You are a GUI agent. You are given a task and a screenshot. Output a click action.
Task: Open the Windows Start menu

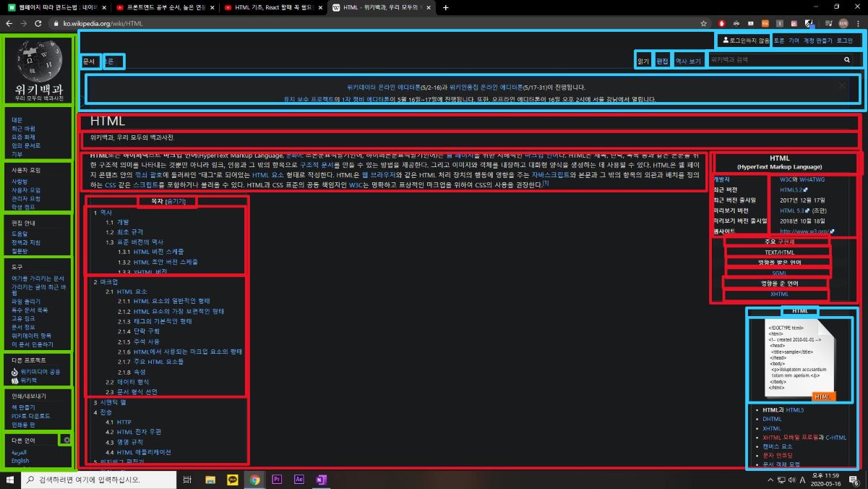pyautogui.click(x=10, y=480)
